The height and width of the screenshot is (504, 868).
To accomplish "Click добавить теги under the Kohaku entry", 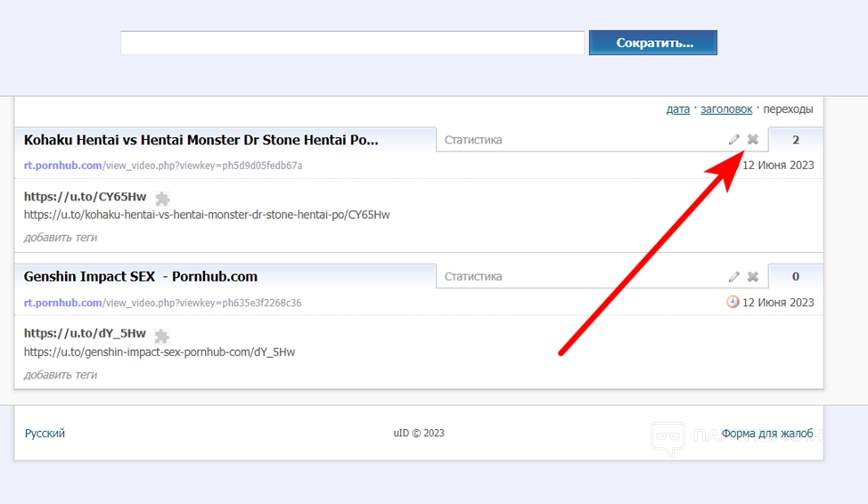I will 61,238.
